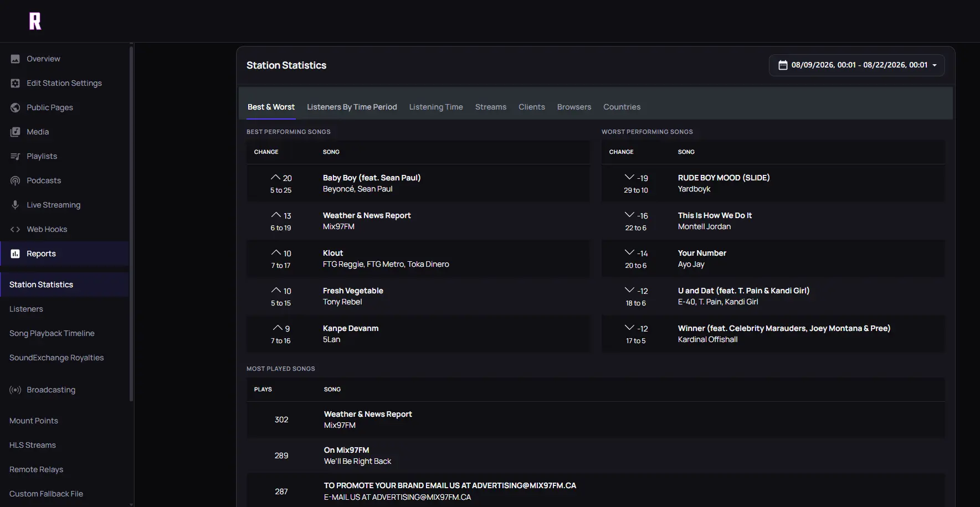Viewport: 980px width, 507px height.
Task: Click the Media library icon
Action: tap(15, 132)
